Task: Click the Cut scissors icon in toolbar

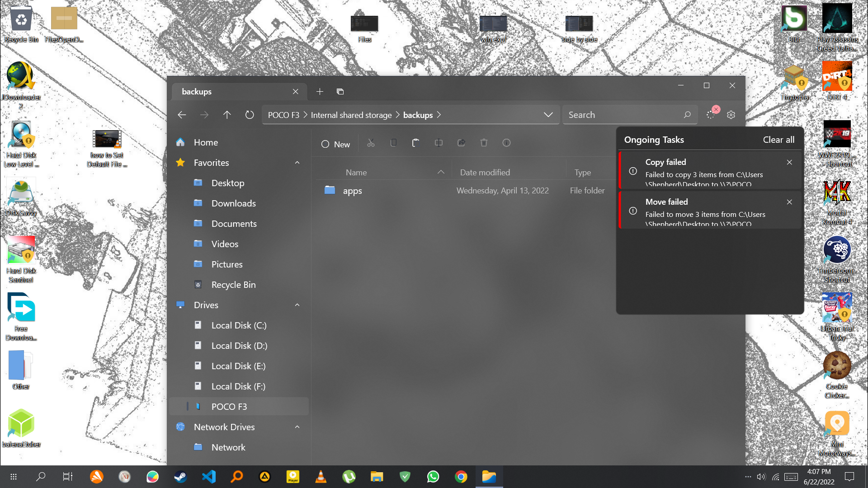Action: 371,143
